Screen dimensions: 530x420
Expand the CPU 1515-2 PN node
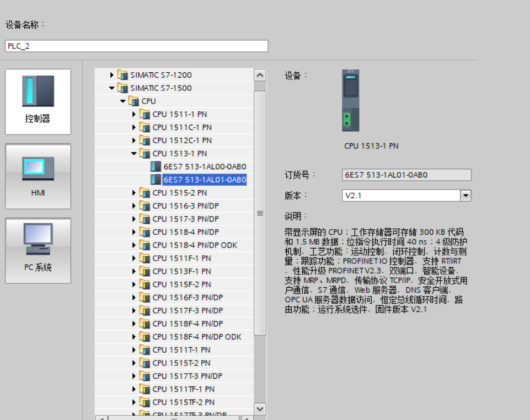tap(133, 193)
